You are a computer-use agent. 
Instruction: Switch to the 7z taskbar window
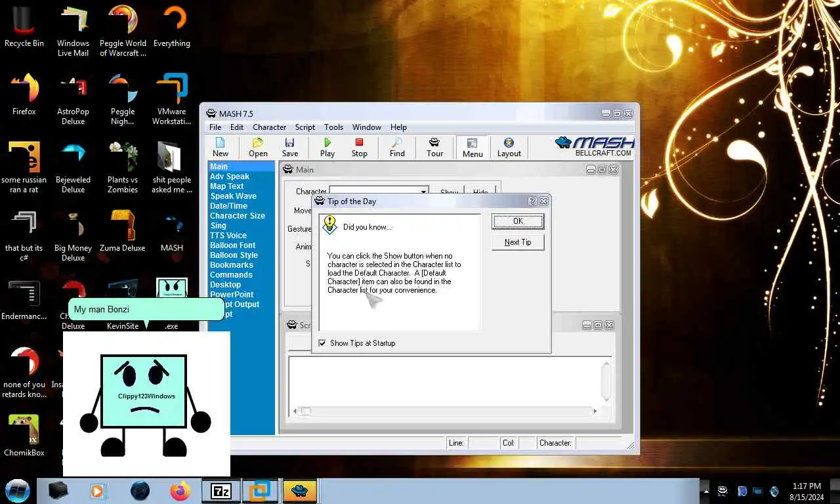click(x=221, y=490)
